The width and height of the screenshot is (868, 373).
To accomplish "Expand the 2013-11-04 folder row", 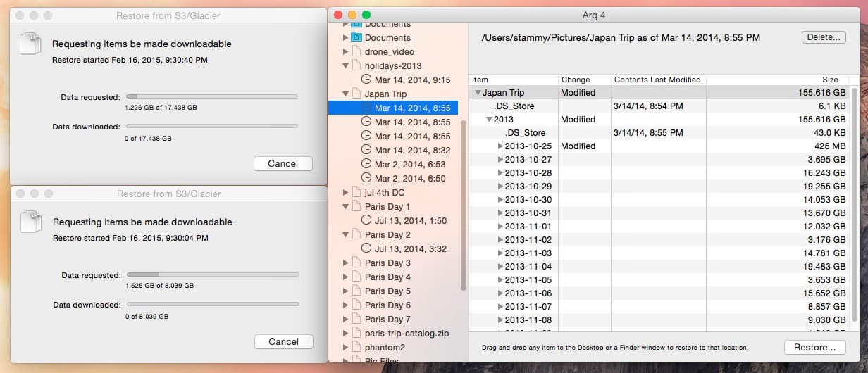I will click(x=501, y=266).
